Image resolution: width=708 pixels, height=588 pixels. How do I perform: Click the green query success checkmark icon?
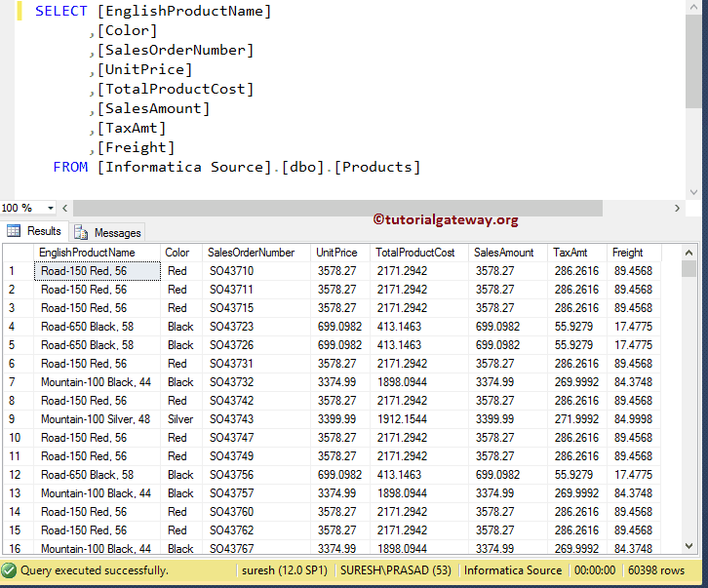point(9,570)
